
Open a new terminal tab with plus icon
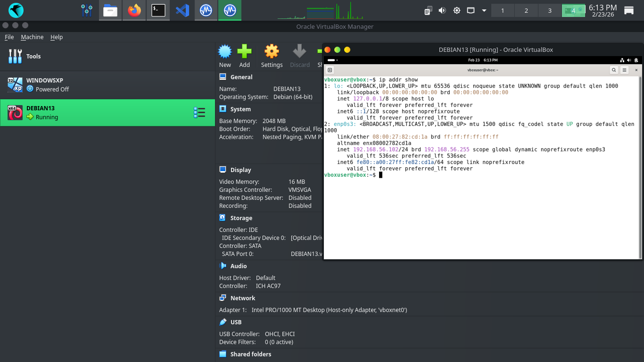click(x=330, y=70)
